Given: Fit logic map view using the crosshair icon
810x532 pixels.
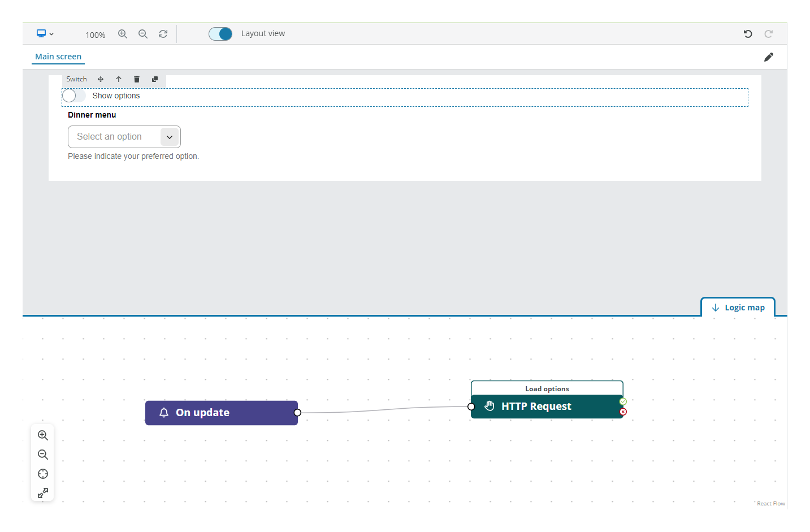Looking at the screenshot, I should [43, 474].
